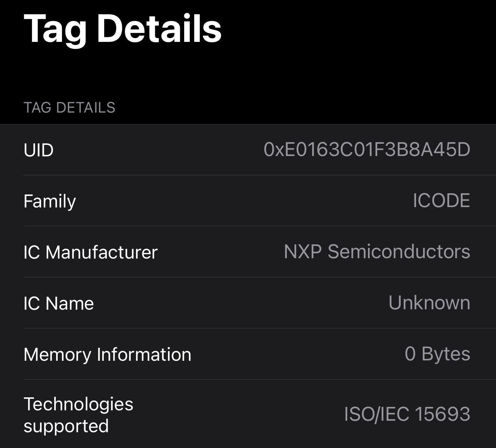Screen dimensions: 496x448
Task: Select the UID row label
Action: pos(38,150)
